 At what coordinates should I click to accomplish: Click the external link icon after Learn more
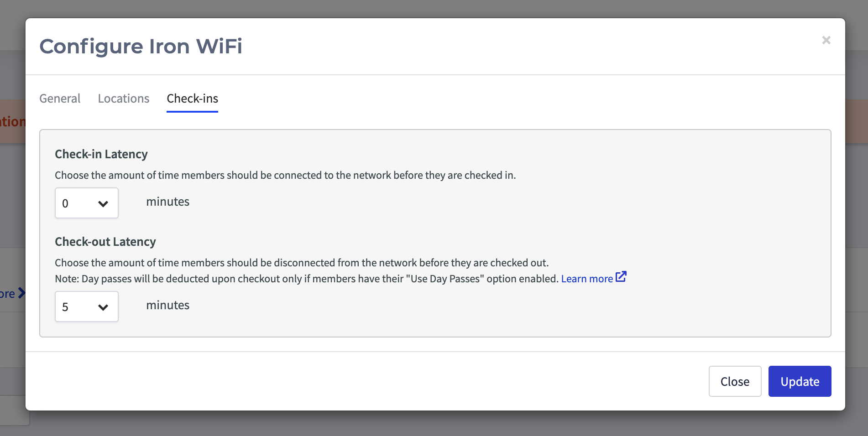[621, 277]
